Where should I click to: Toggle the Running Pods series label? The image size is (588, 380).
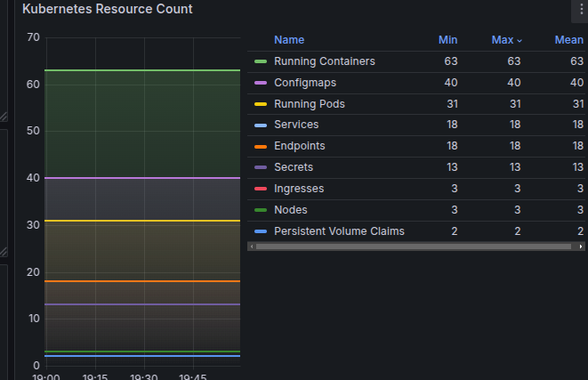[x=310, y=104]
